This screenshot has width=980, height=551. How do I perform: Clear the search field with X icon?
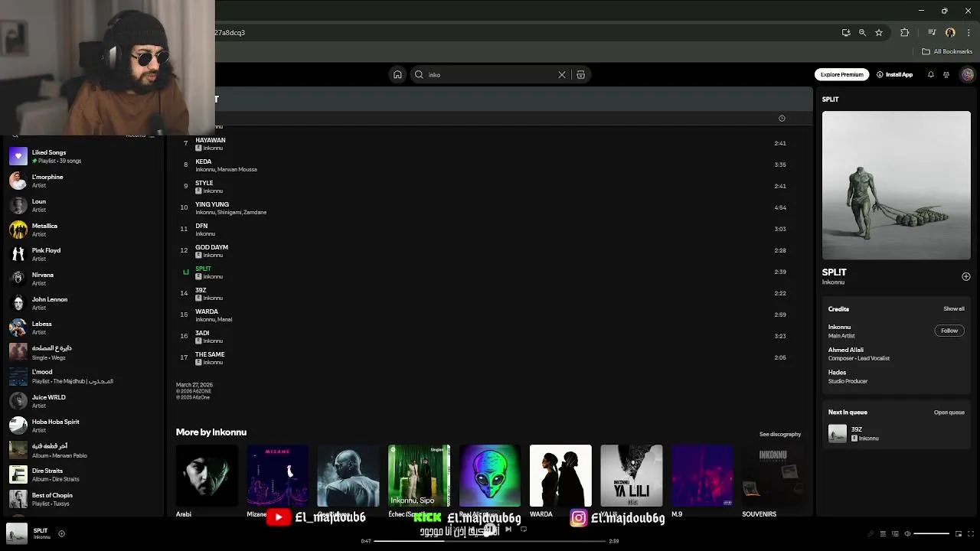(562, 74)
